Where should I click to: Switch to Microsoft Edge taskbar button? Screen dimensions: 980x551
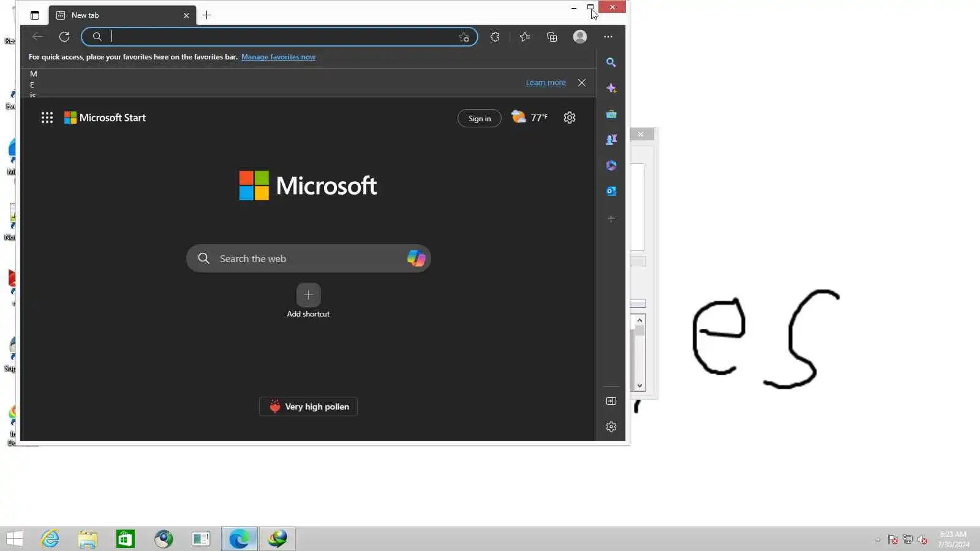coord(239,539)
